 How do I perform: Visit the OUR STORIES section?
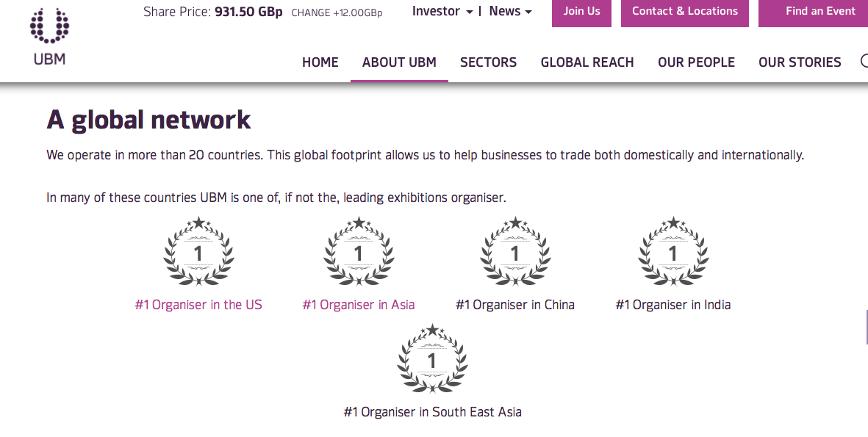(800, 62)
